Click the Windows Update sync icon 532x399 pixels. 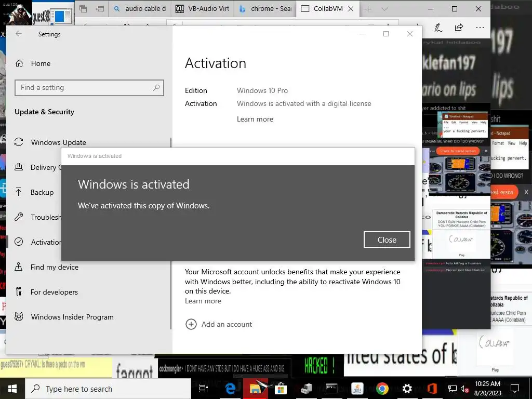click(x=19, y=142)
